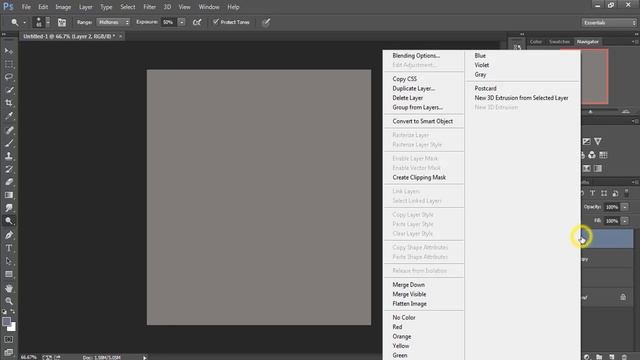Click the tablet pressure size icon
The width and height of the screenshot is (640, 360).
(266, 22)
